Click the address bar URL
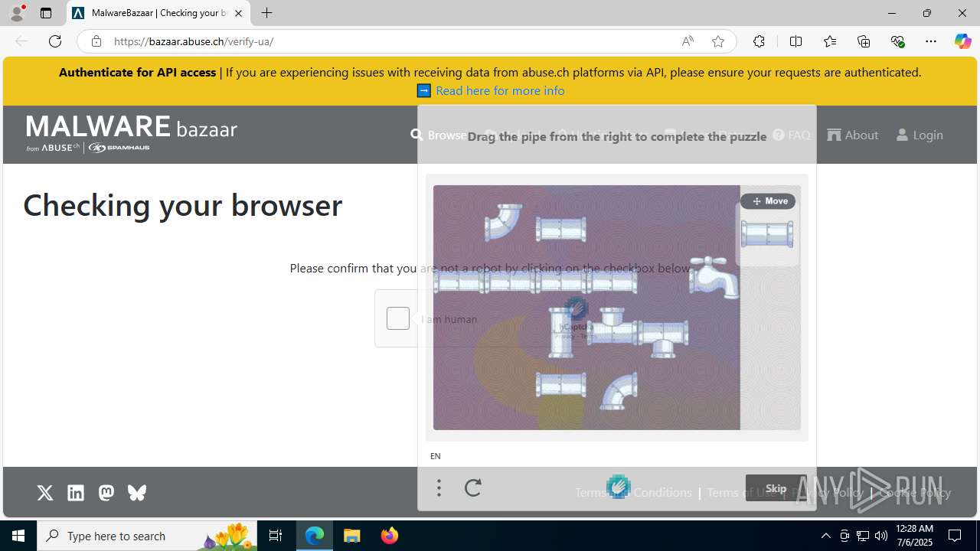The width and height of the screenshot is (980, 551). coord(194,41)
